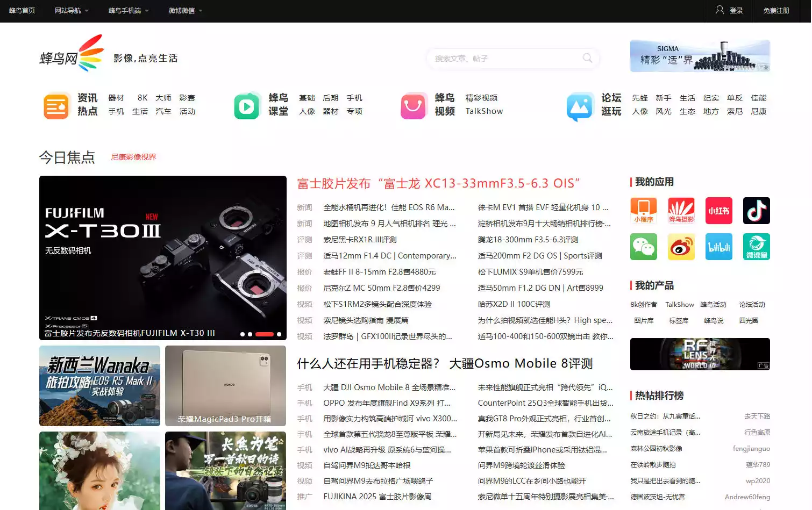The width and height of the screenshot is (812, 510).
Task: Open the bilibili app icon
Action: (x=719, y=247)
